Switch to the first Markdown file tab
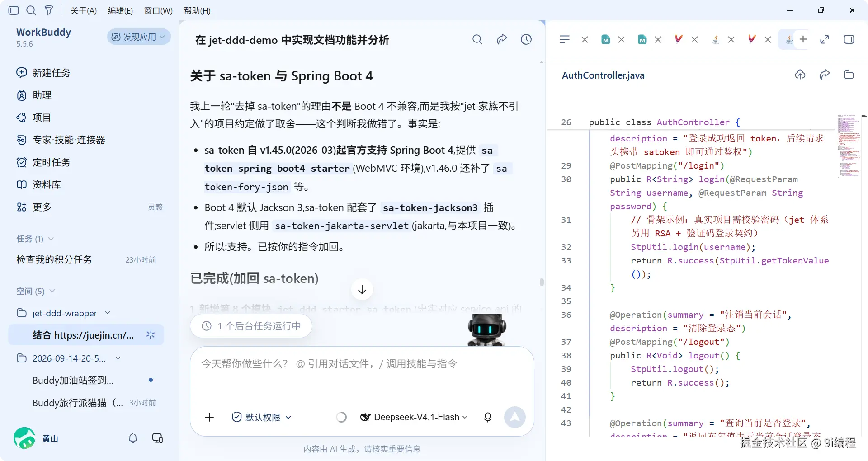The width and height of the screenshot is (868, 461). tap(606, 39)
